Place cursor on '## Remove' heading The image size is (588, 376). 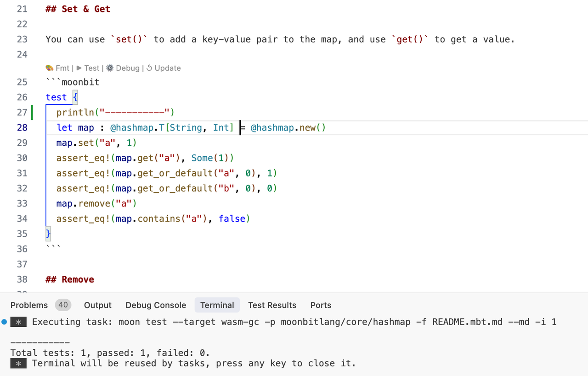click(x=70, y=279)
